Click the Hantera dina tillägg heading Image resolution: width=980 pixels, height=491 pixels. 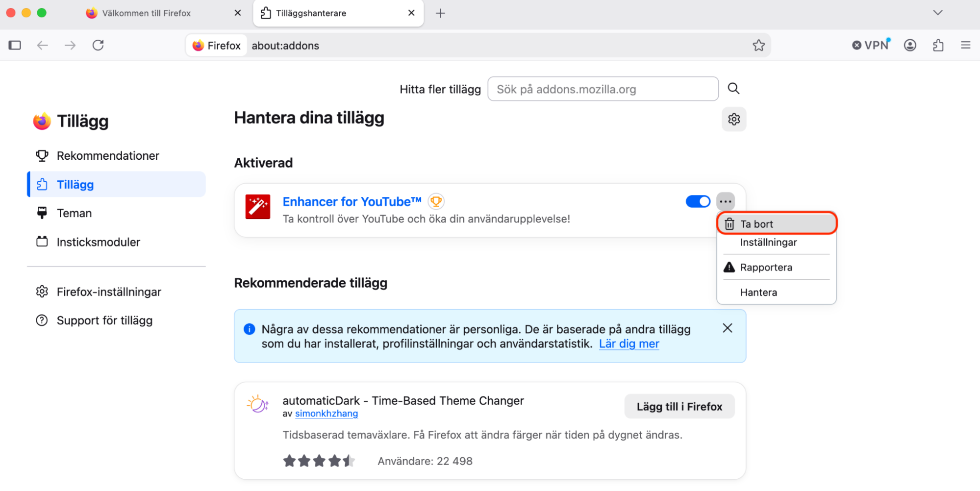[x=309, y=118]
